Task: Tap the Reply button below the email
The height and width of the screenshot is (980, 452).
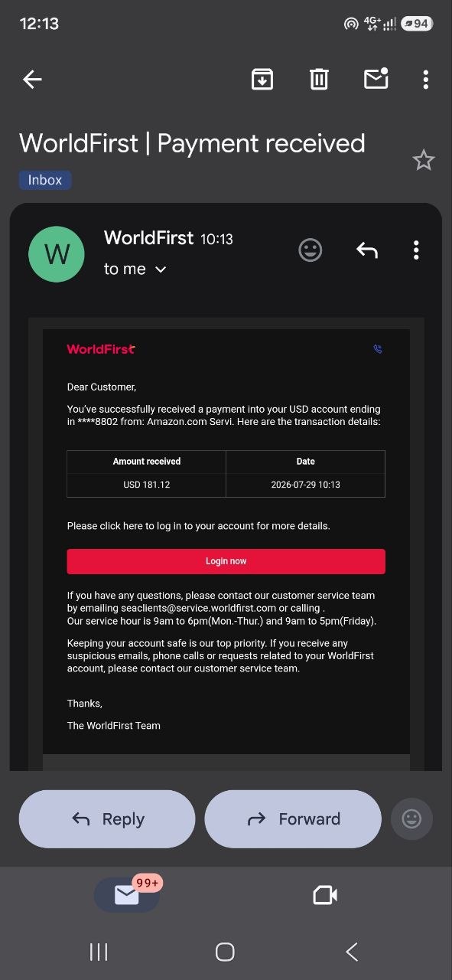Action: click(x=107, y=819)
